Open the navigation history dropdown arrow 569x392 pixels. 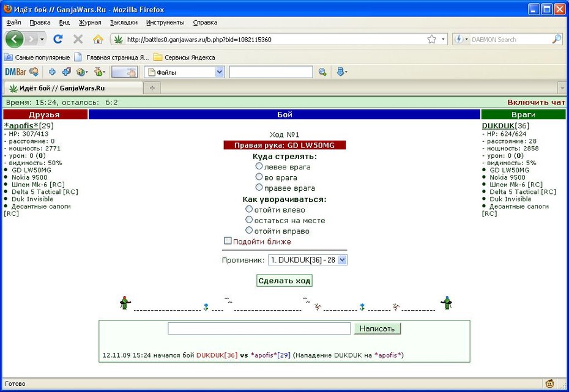point(42,39)
